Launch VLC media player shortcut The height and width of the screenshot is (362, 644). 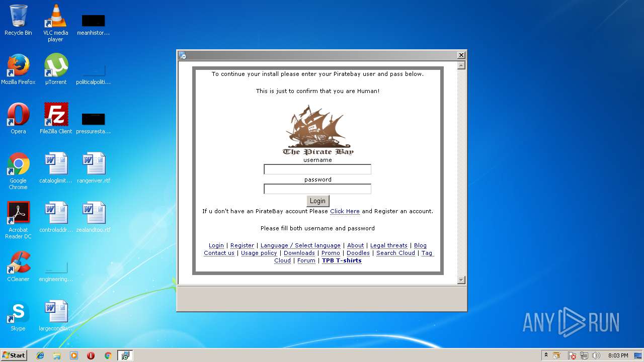click(55, 23)
